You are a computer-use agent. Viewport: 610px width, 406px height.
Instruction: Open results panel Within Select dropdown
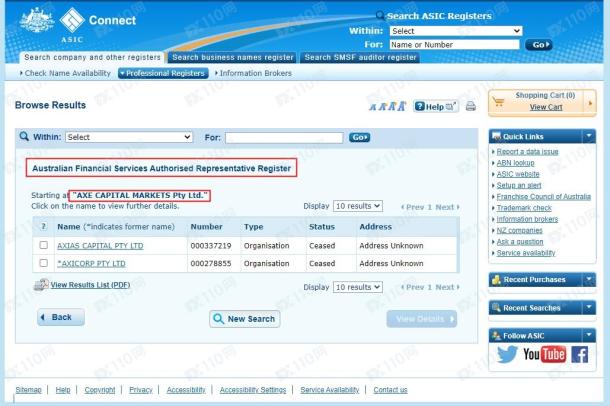[x=129, y=137]
